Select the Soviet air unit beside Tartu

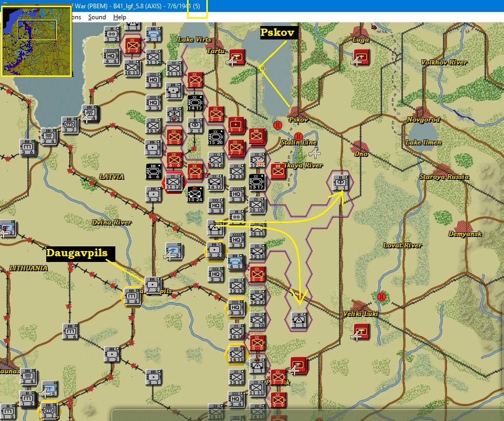tap(236, 57)
